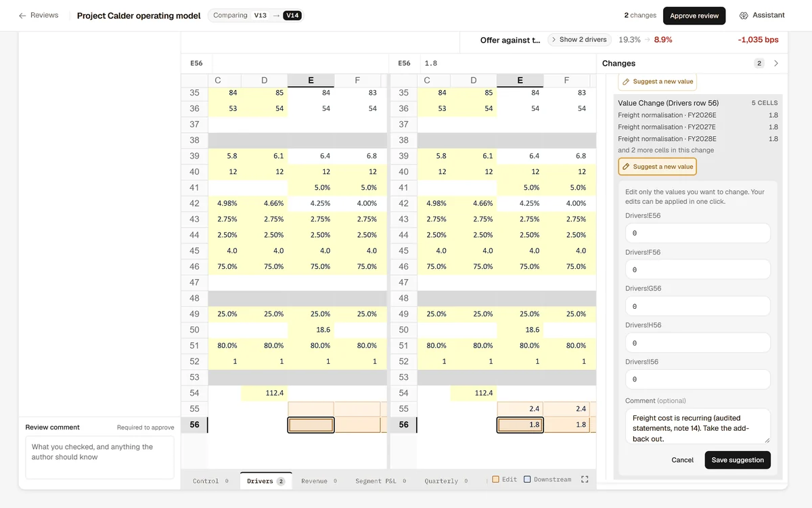Open the Assistant panel
The image size is (812, 508).
click(762, 16)
